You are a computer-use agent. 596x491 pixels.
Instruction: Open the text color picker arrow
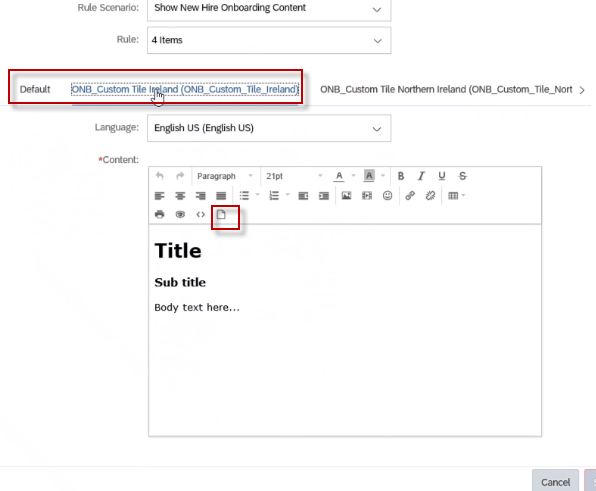pyautogui.click(x=353, y=176)
